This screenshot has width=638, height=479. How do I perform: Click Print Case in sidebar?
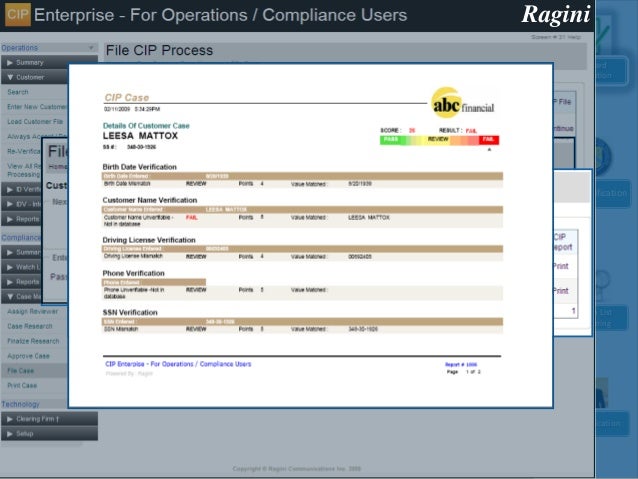[x=22, y=385]
